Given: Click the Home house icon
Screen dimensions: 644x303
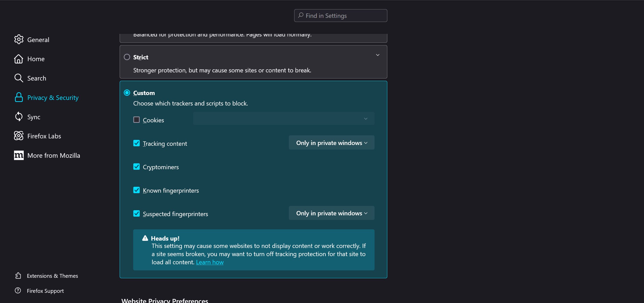Looking at the screenshot, I should [x=19, y=59].
